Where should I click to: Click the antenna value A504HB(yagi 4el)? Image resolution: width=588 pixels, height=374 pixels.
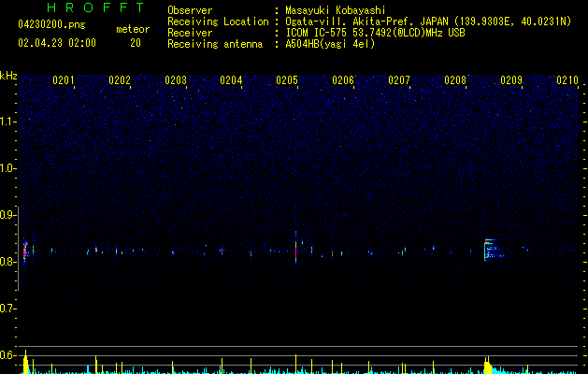(330, 44)
